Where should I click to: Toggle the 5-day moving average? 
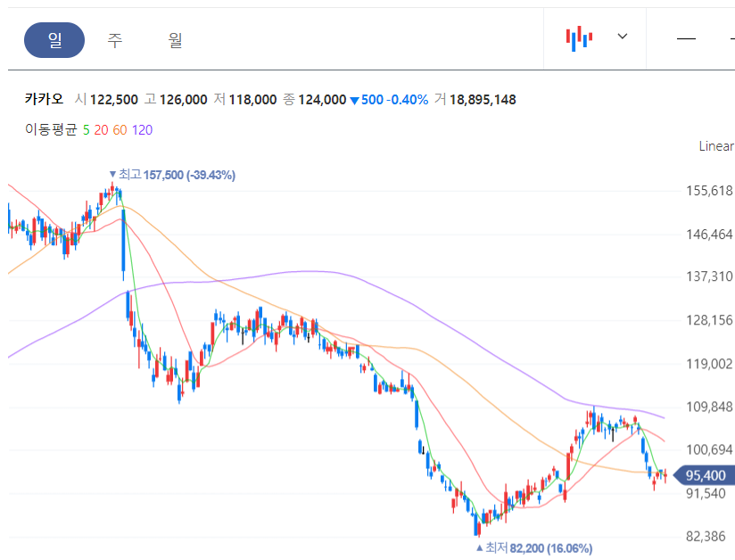click(x=87, y=130)
